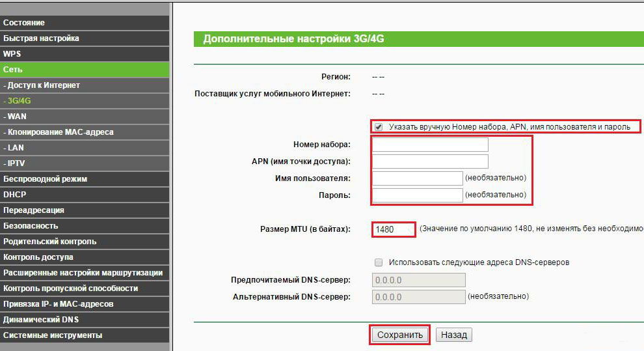Image resolution: width=644 pixels, height=351 pixels.
Task: Click the Пароль input field
Action: point(417,195)
